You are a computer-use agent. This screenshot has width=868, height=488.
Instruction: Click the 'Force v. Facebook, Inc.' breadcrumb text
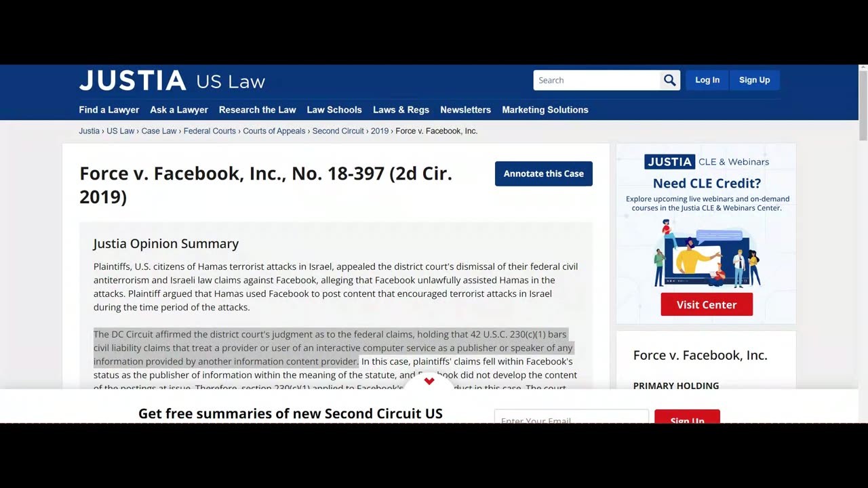[x=437, y=131]
